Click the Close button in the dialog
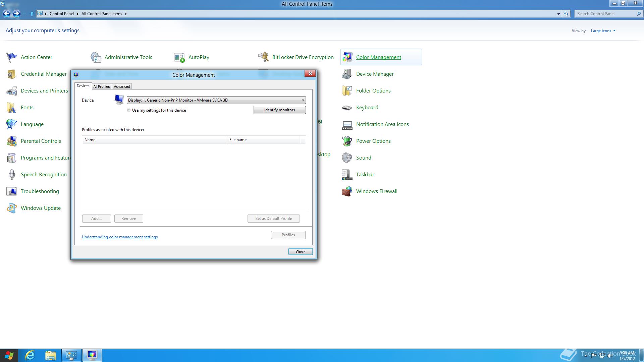This screenshot has width=644, height=362. pos(300,252)
